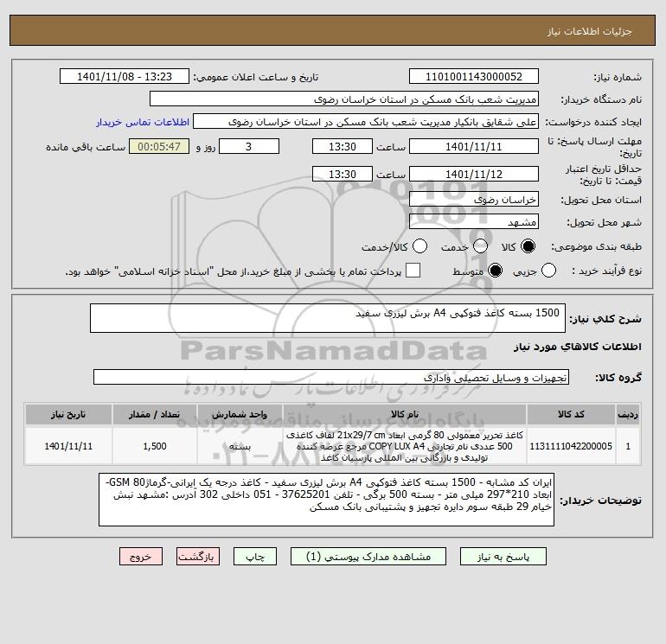Select the جزیی purchase type radio
Image resolution: width=666 pixels, height=644 pixels.
[x=548, y=271]
